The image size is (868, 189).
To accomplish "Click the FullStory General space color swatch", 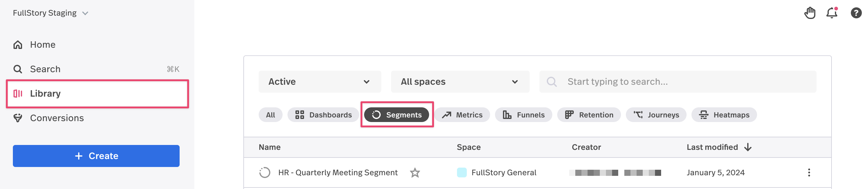I will point(462,173).
